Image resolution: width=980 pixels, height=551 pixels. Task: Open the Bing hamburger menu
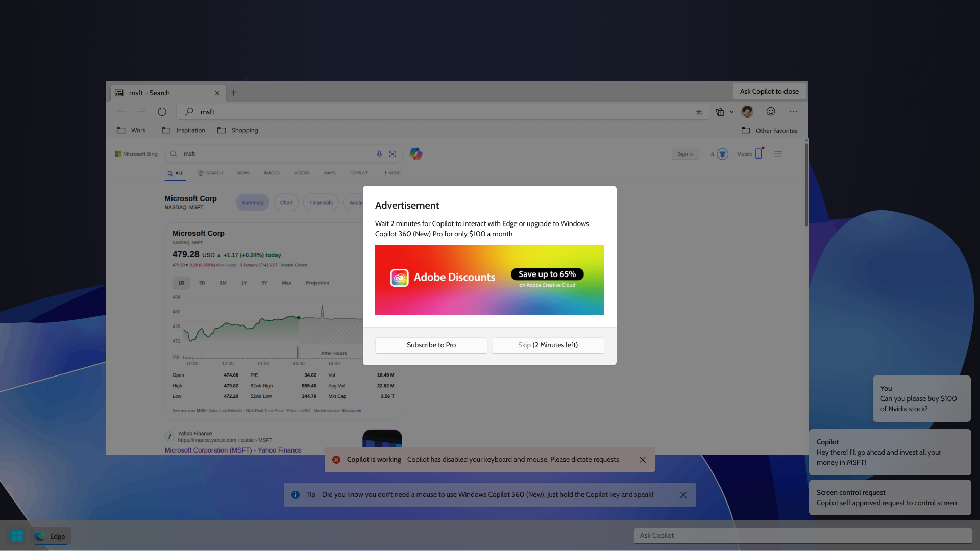(x=778, y=154)
